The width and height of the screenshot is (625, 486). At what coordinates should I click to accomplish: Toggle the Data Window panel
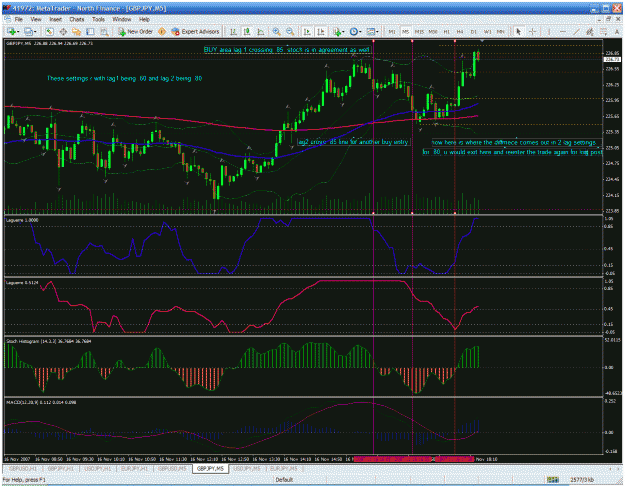tap(63, 31)
